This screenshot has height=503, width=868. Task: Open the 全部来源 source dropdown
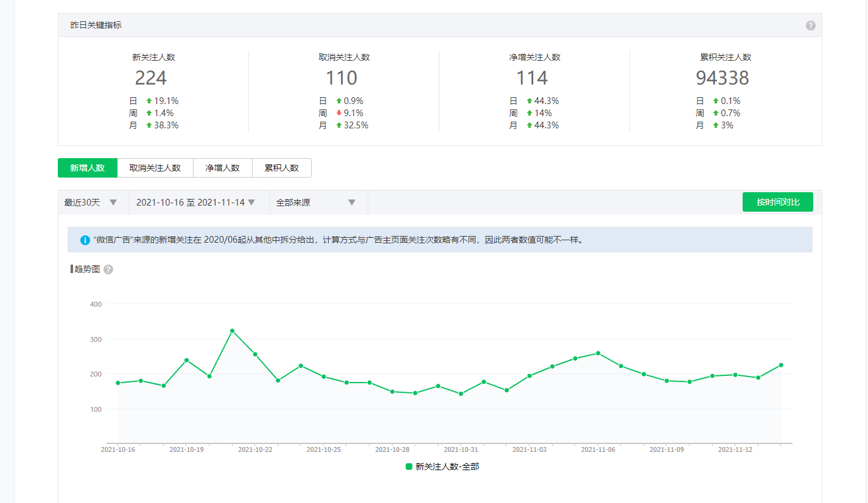[319, 203]
